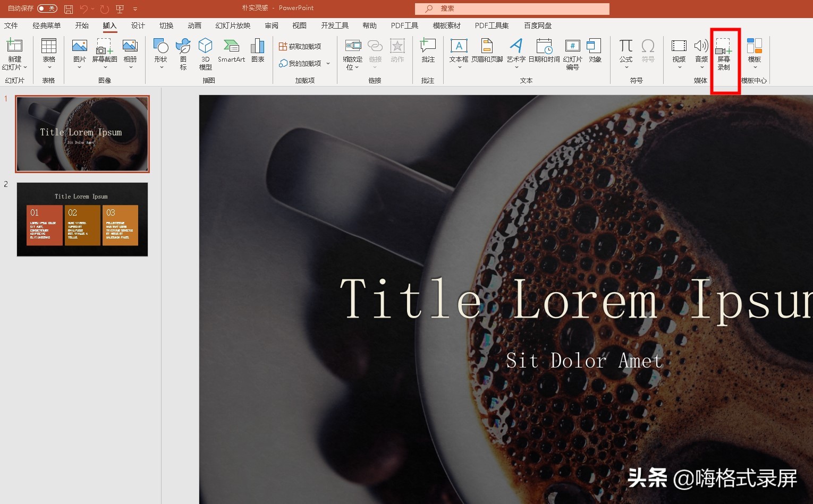This screenshot has width=813, height=504.
Task: Click 获取加载项 (get add-ins) button
Action: pyautogui.click(x=300, y=47)
